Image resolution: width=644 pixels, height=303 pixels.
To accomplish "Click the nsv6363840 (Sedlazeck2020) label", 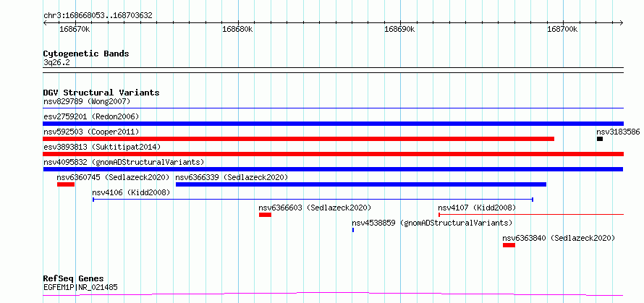I will (x=559, y=238).
